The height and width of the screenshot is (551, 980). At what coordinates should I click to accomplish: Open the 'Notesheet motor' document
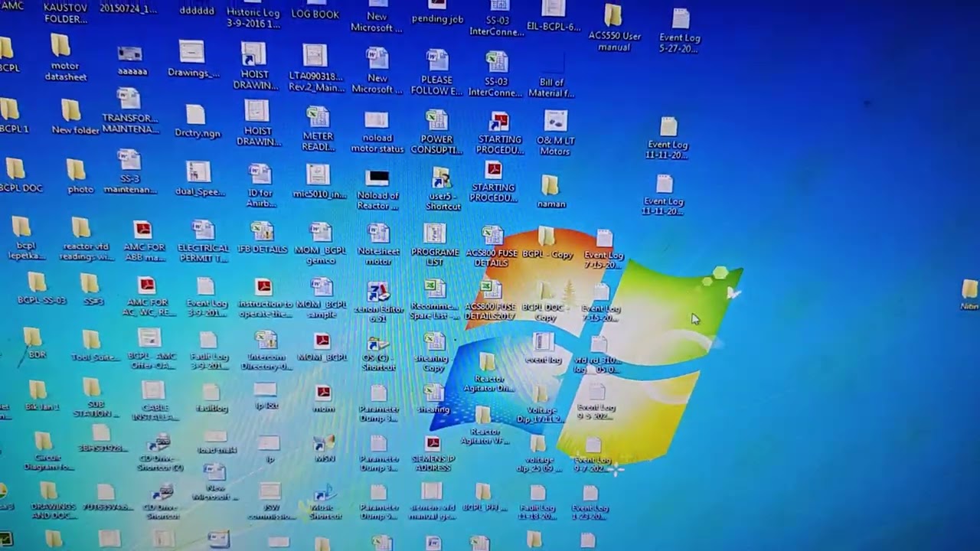point(379,245)
